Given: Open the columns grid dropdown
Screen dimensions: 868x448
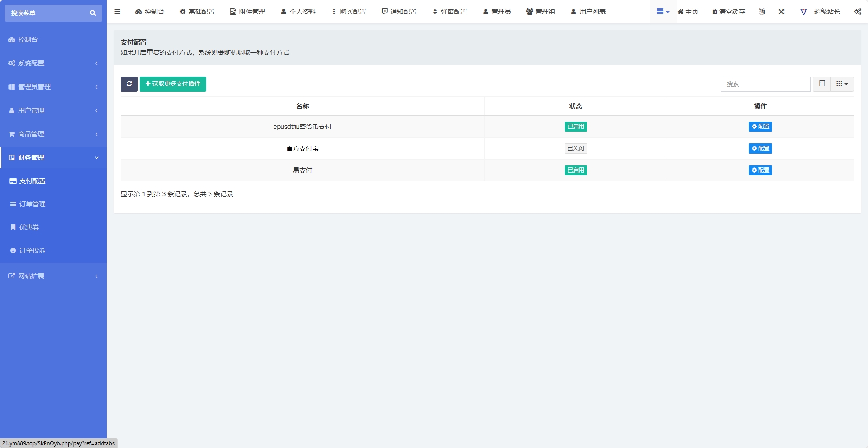Looking at the screenshot, I should click(842, 84).
